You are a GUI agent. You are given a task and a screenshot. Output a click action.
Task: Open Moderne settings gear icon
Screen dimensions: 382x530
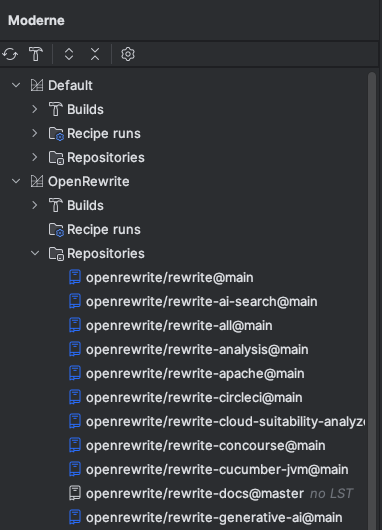coord(128,54)
